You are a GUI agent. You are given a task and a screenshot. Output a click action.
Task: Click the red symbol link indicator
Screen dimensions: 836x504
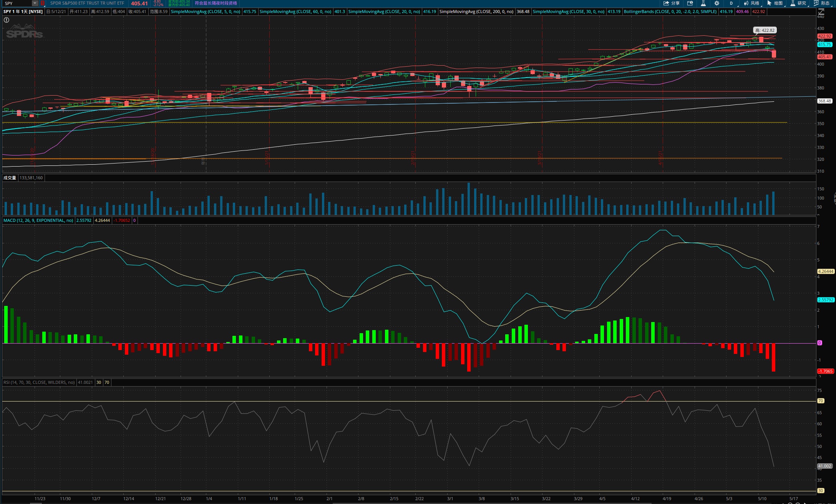43,3
